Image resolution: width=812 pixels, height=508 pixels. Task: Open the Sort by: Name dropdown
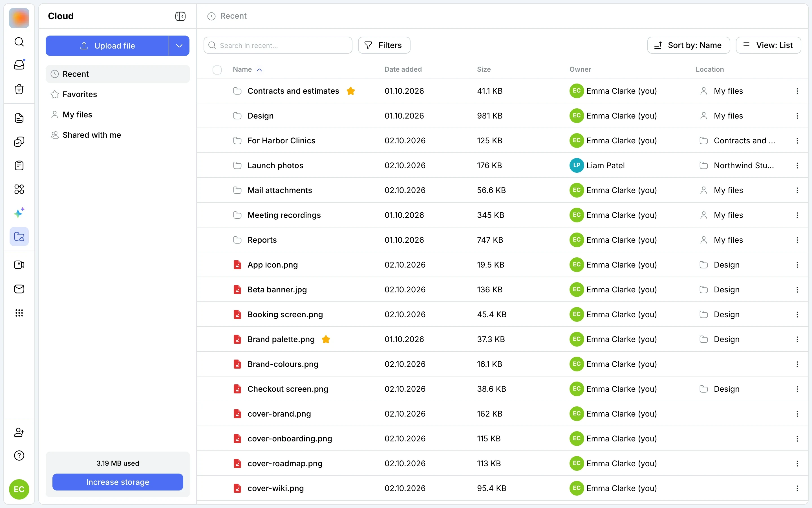[x=688, y=45]
